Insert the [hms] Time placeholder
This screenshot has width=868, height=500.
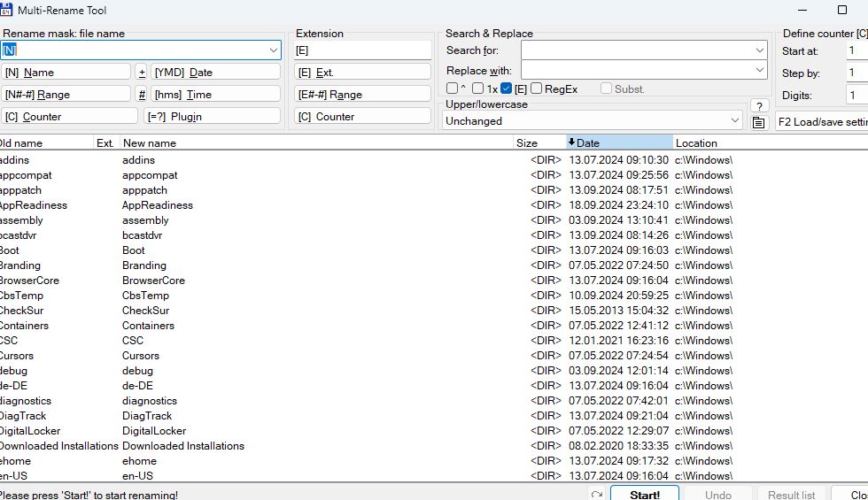[215, 94]
